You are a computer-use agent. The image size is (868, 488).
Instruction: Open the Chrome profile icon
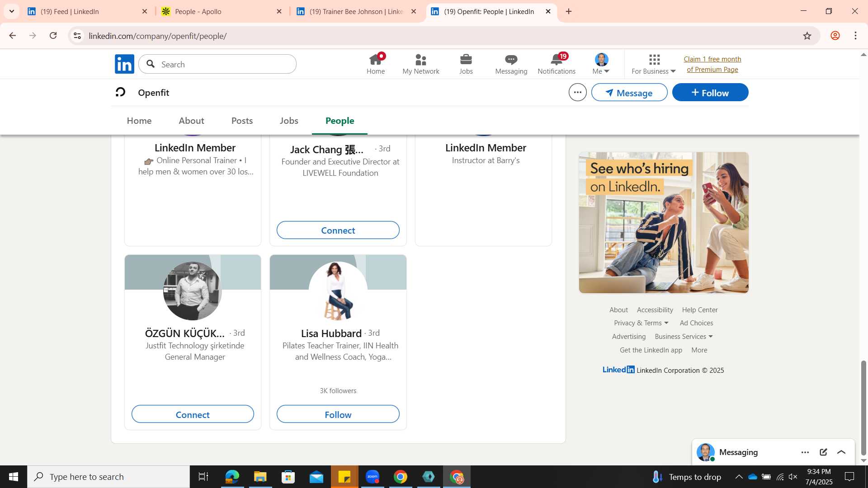(835, 36)
